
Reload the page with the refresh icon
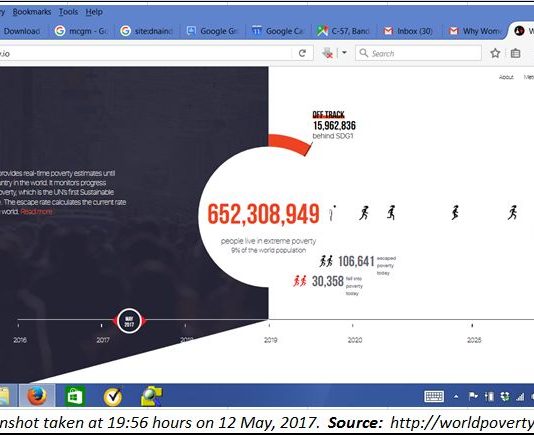point(302,53)
